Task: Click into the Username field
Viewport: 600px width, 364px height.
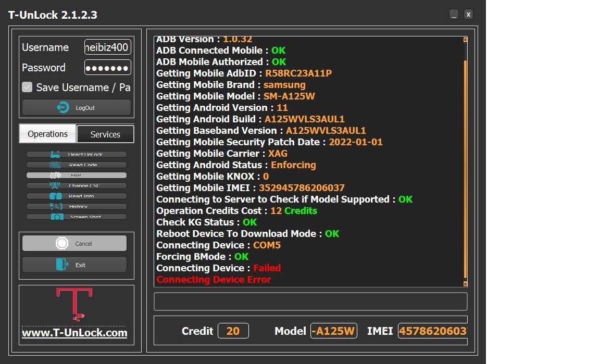Action: click(108, 47)
